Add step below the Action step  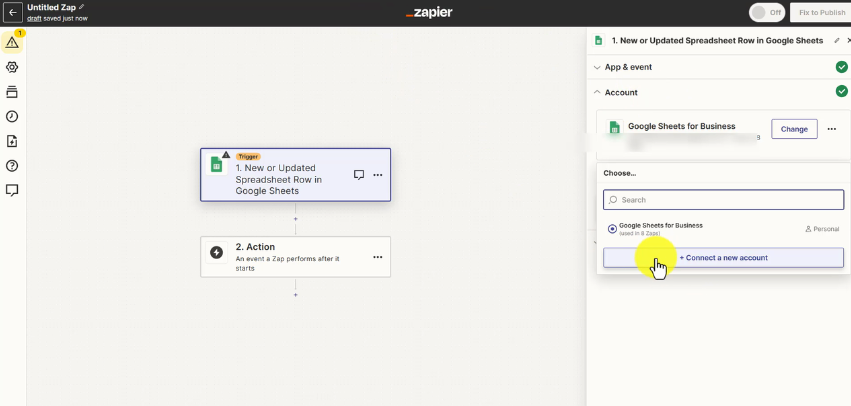pyautogui.click(x=296, y=295)
